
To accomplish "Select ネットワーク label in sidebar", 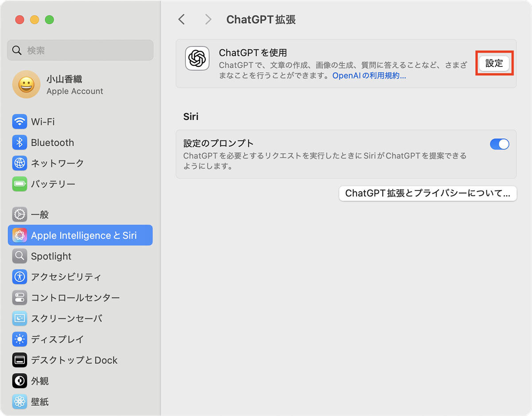I will coord(57,163).
